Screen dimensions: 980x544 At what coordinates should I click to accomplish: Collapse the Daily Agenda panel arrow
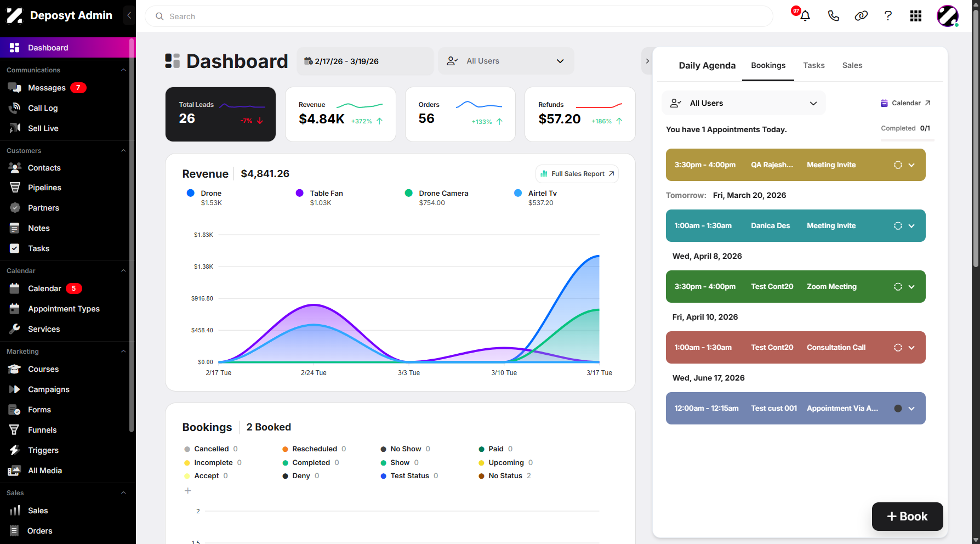point(647,61)
